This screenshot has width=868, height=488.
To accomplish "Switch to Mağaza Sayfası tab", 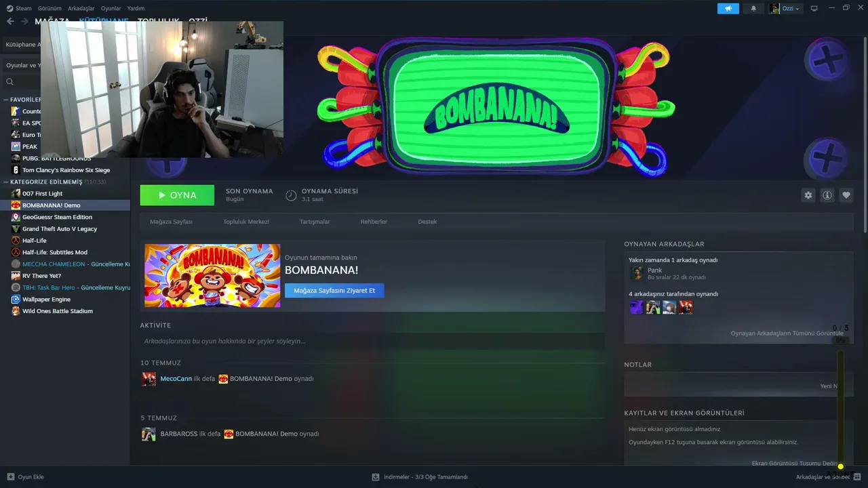I will pyautogui.click(x=171, y=222).
